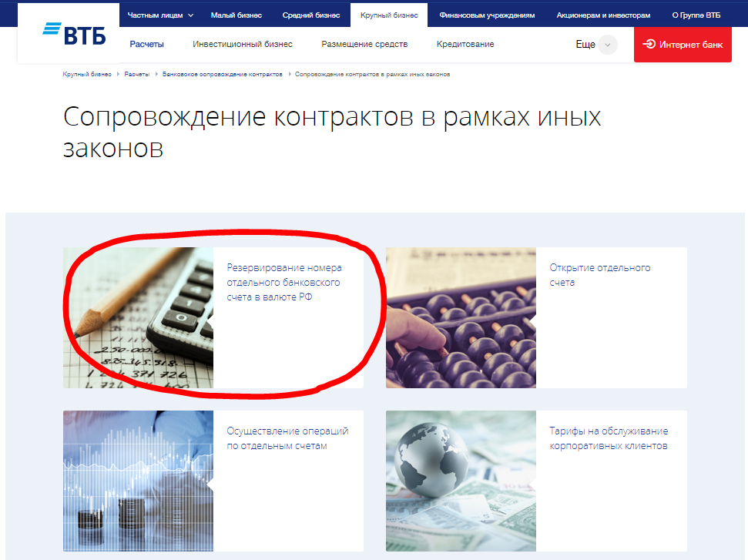This screenshot has height=560, width=748.
Task: Click the globe on money thumbnail
Action: pos(461,481)
